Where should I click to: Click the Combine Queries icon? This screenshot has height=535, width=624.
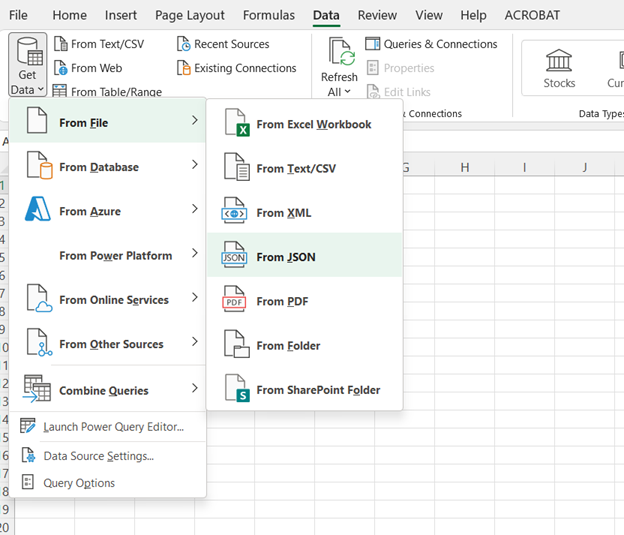point(37,389)
